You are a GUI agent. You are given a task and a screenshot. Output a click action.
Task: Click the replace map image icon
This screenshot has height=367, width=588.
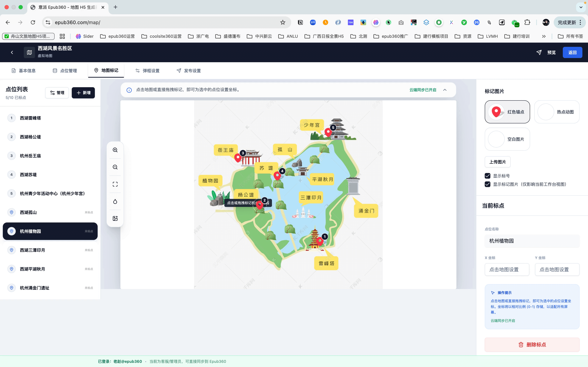coord(115,218)
